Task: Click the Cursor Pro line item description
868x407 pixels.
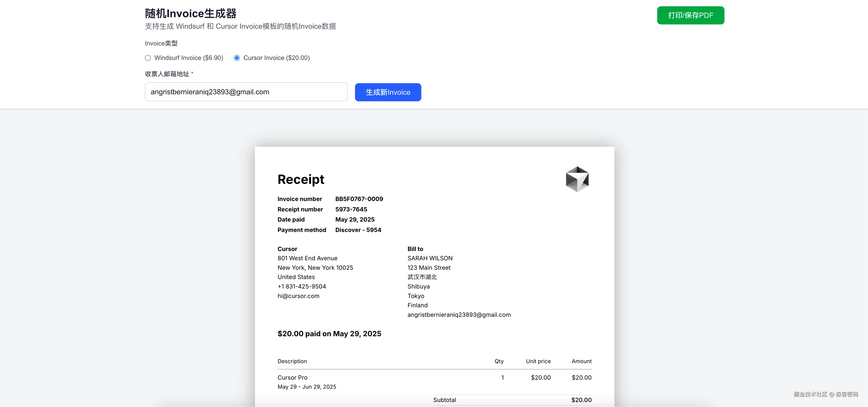Action: pyautogui.click(x=292, y=378)
